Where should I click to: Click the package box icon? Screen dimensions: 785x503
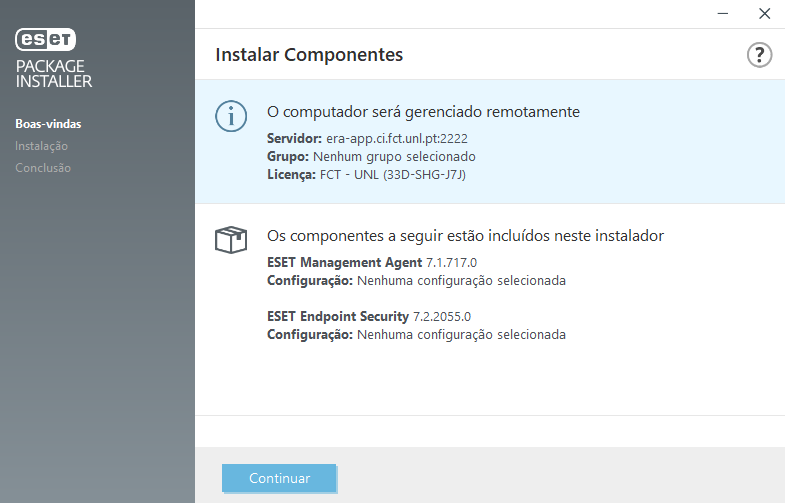[x=231, y=240]
